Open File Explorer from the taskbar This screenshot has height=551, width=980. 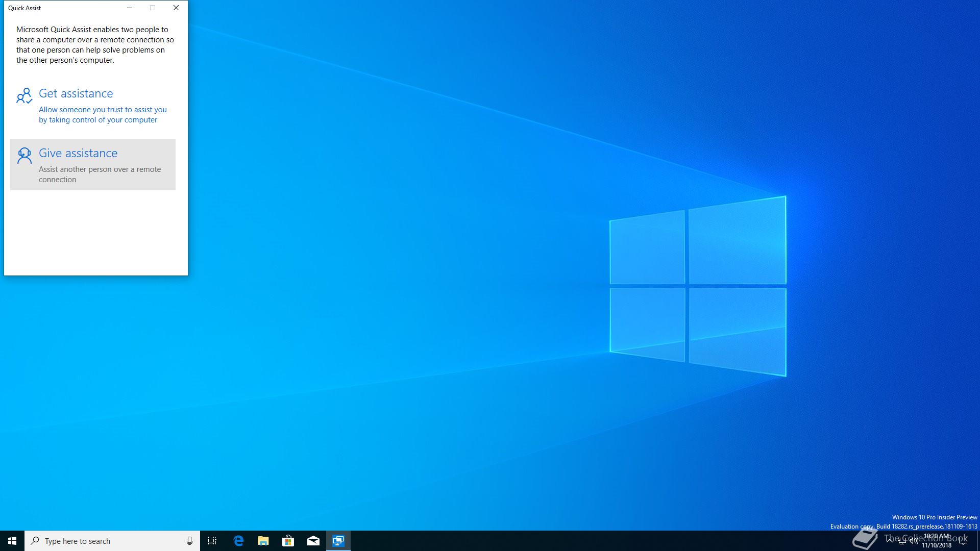pos(263,541)
